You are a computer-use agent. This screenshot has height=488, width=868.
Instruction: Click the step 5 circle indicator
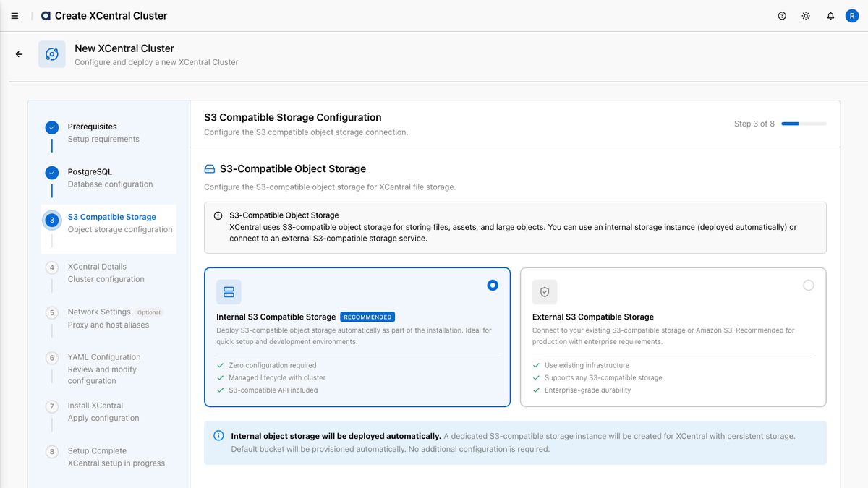[x=52, y=313]
